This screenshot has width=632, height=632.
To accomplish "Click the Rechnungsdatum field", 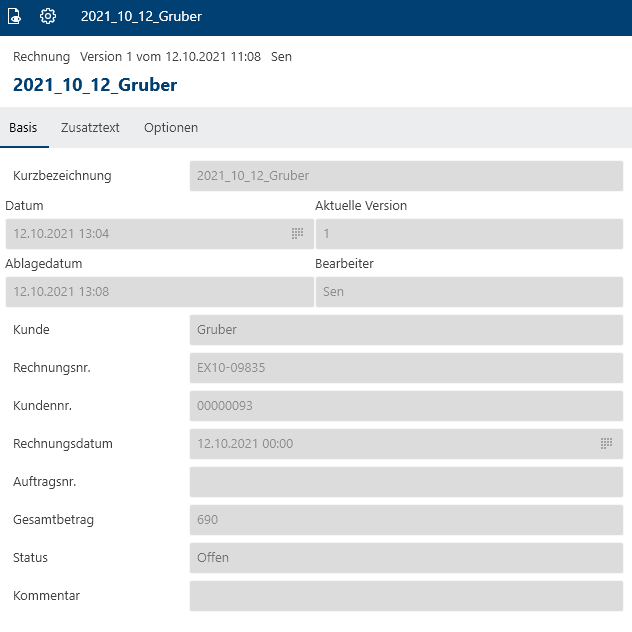I will point(406,444).
